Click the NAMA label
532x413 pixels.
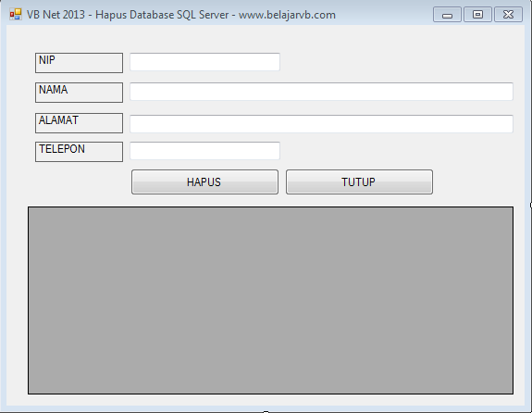pos(79,93)
